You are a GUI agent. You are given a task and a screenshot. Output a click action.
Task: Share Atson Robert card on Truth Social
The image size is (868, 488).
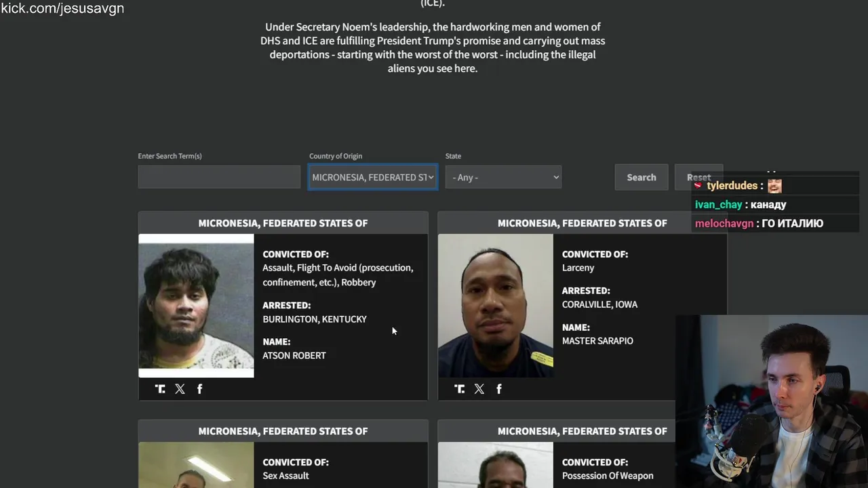pyautogui.click(x=160, y=389)
